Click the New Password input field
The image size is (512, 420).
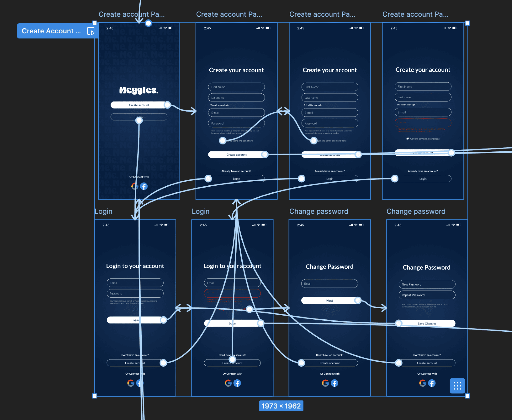coord(427,284)
